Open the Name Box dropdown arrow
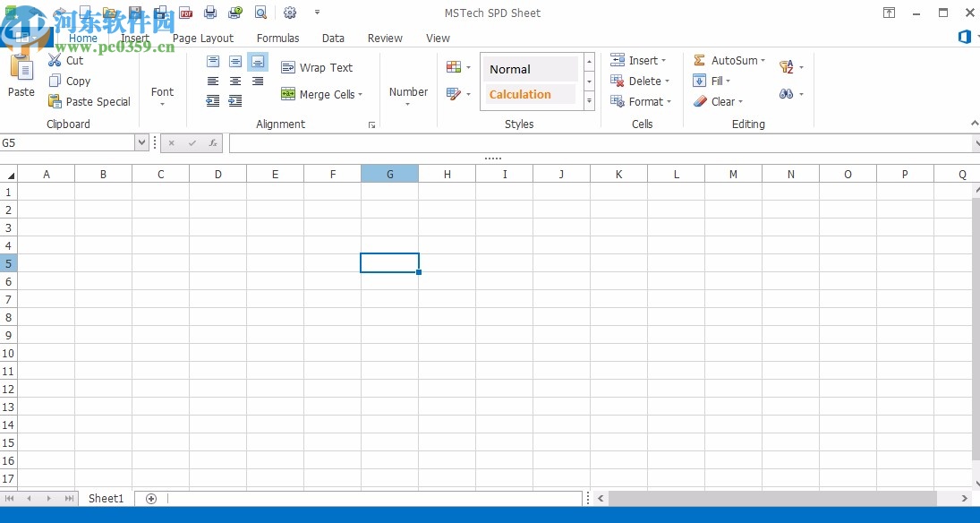 tap(142, 143)
